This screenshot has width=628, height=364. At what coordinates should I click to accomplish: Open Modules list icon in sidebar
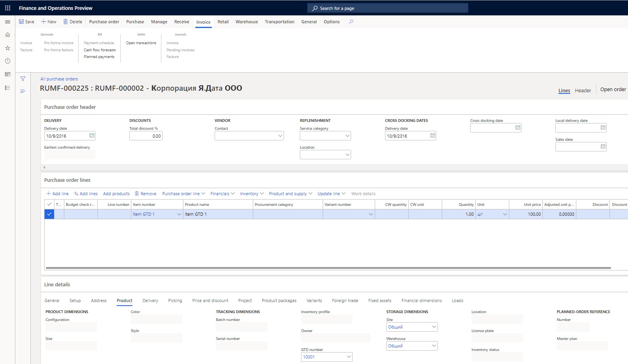click(7, 88)
